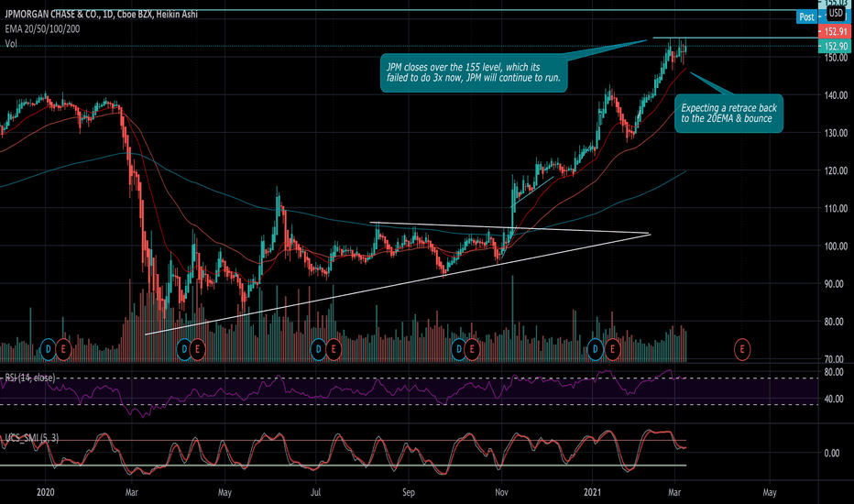Open the earnings marker in January 2021
Screen dimensions: 854x504
pyautogui.click(x=613, y=349)
